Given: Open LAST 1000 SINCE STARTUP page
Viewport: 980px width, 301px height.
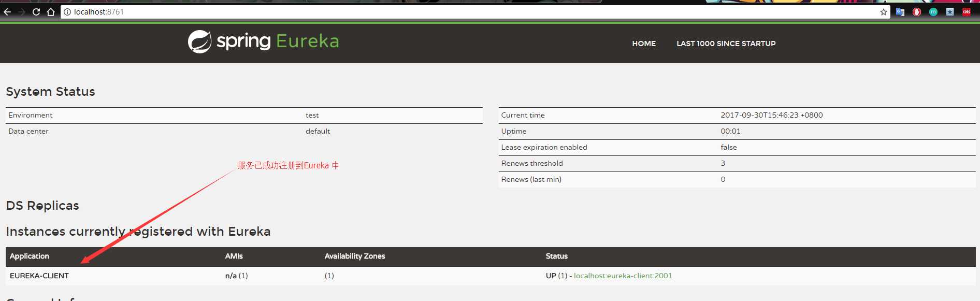Looking at the screenshot, I should (726, 44).
